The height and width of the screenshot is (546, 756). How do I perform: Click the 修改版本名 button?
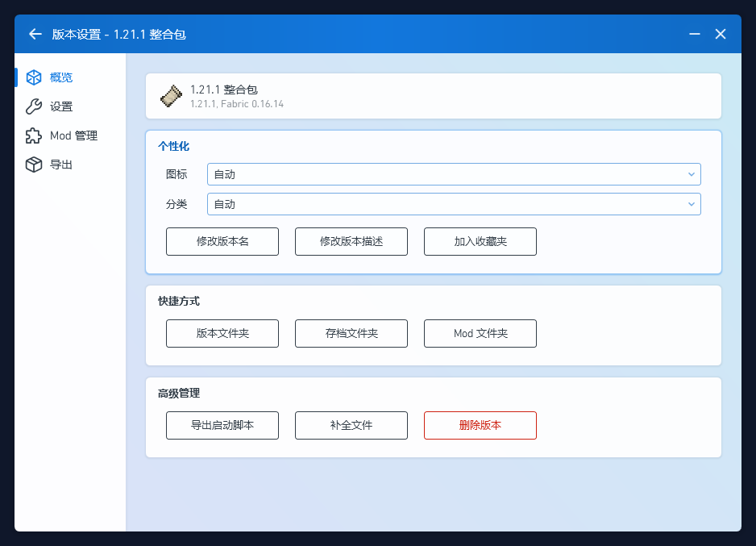pos(222,241)
